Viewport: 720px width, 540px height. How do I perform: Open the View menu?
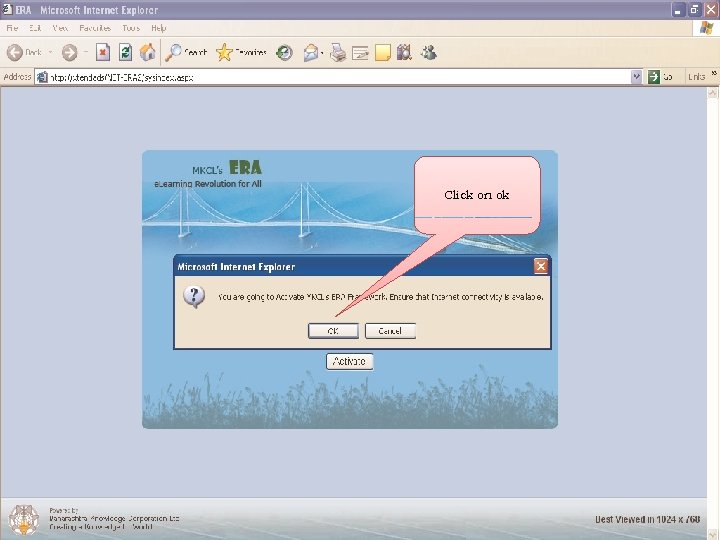click(60, 28)
